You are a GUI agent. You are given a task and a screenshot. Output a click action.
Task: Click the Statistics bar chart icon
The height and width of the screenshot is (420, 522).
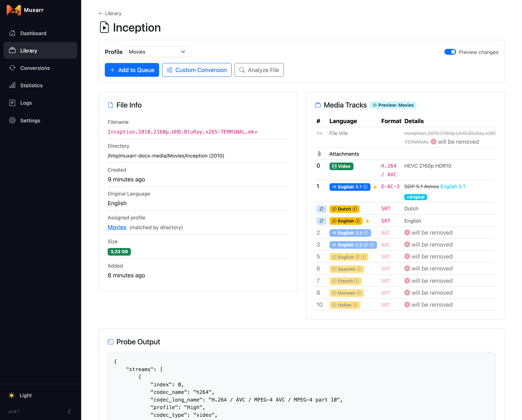pyautogui.click(x=12, y=85)
